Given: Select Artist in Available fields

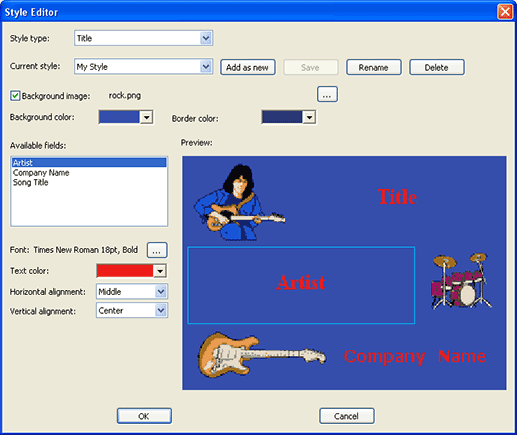Looking at the screenshot, I should [x=89, y=163].
